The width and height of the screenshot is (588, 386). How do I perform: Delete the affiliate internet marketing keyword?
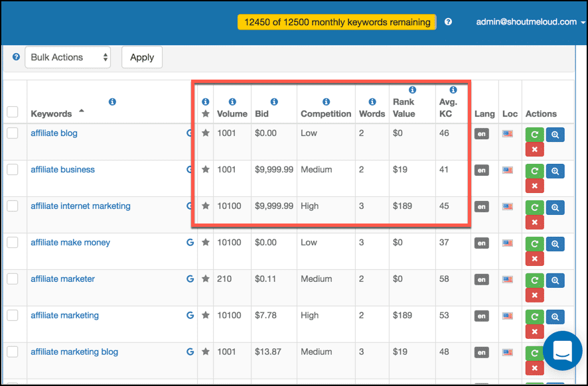534,222
